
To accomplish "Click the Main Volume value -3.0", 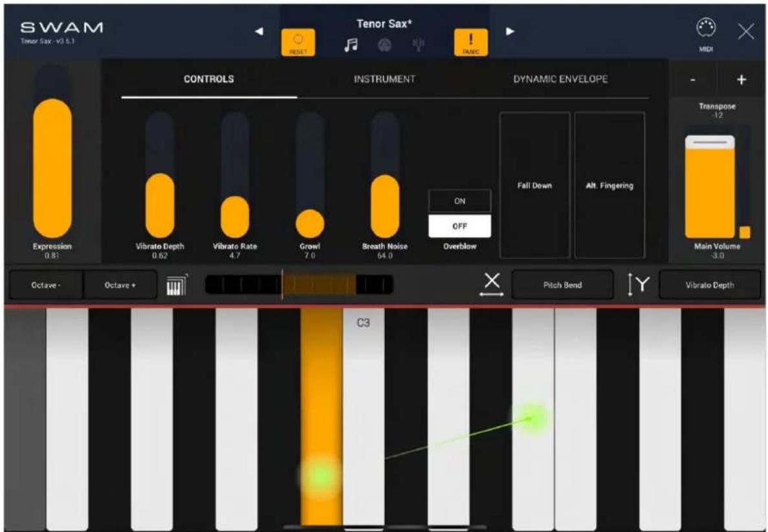I will (x=717, y=255).
